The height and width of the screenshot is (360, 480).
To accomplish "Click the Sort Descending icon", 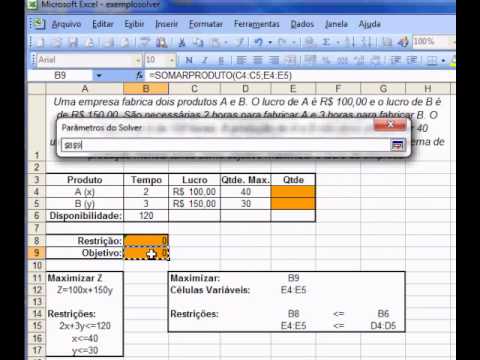I will click(x=365, y=42).
